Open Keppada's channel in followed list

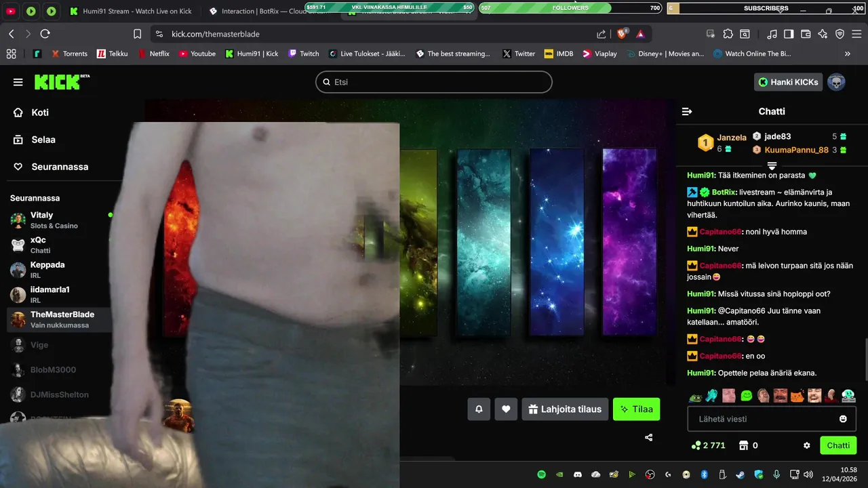point(60,270)
